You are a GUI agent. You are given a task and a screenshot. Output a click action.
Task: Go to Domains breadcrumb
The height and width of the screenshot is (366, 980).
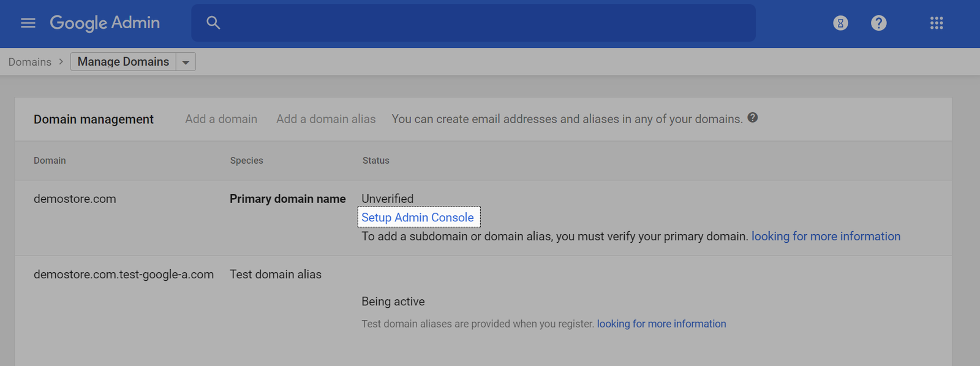(x=30, y=62)
